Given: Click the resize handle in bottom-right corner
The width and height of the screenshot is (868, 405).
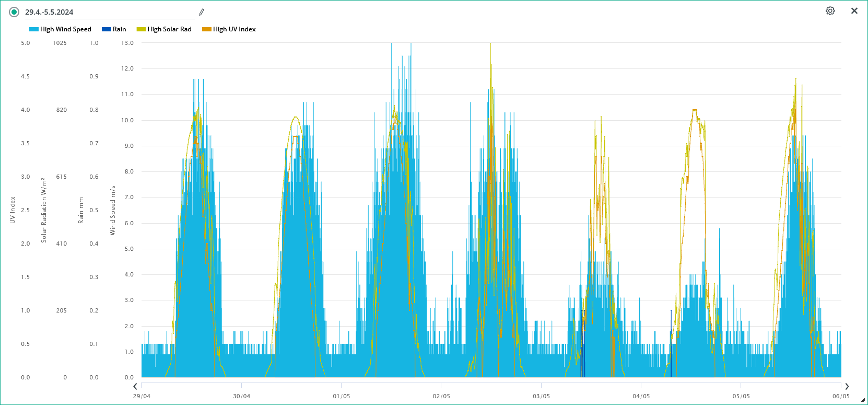Looking at the screenshot, I should 862,400.
